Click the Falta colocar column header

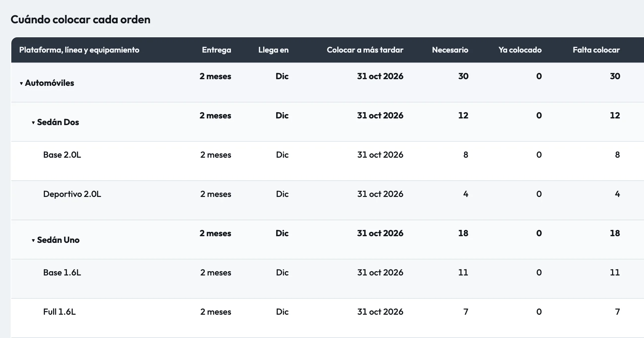click(x=596, y=50)
